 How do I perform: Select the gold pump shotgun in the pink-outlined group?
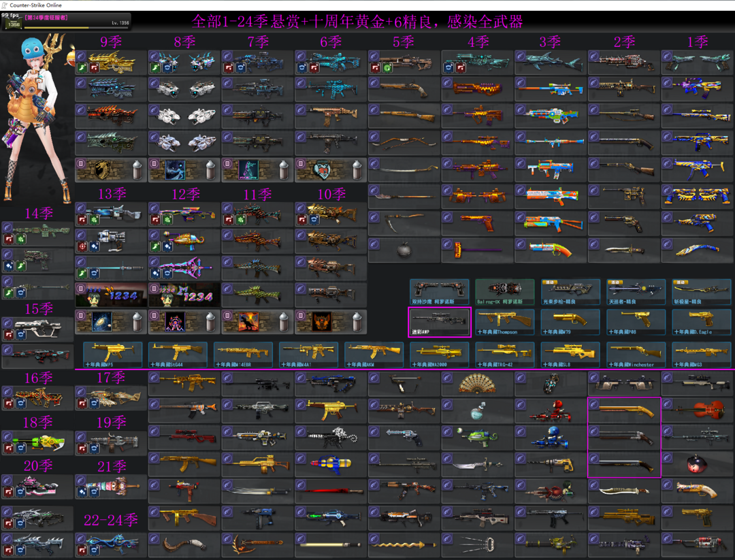[624, 410]
